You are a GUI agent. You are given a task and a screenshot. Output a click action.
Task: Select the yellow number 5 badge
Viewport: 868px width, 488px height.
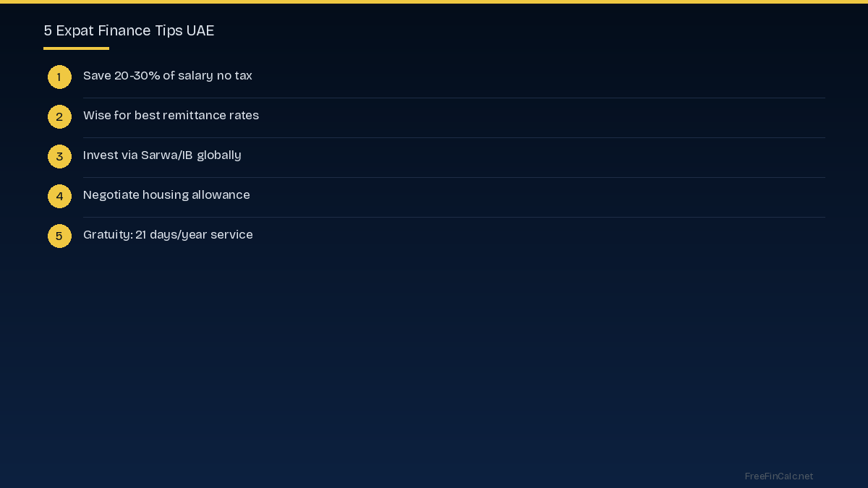coord(59,236)
